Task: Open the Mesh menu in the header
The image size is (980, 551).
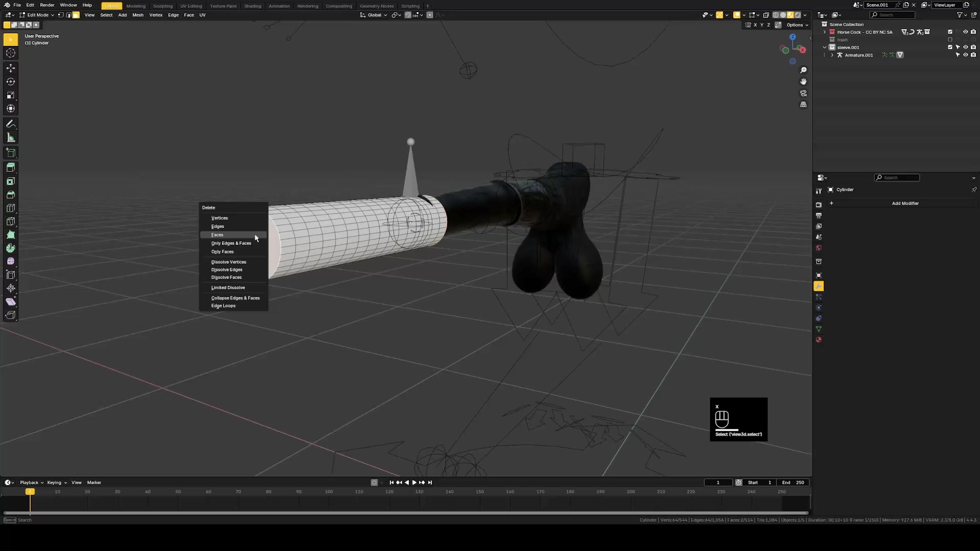Action: click(138, 15)
